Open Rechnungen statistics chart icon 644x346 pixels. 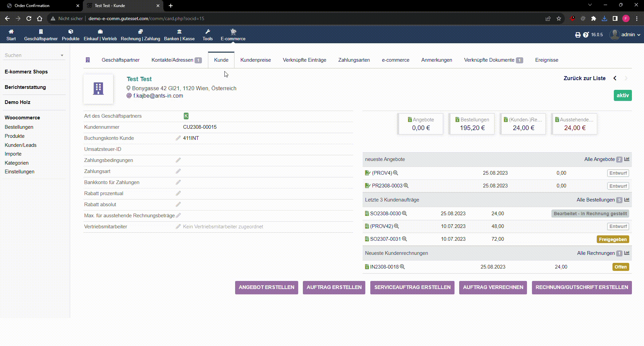(627, 253)
